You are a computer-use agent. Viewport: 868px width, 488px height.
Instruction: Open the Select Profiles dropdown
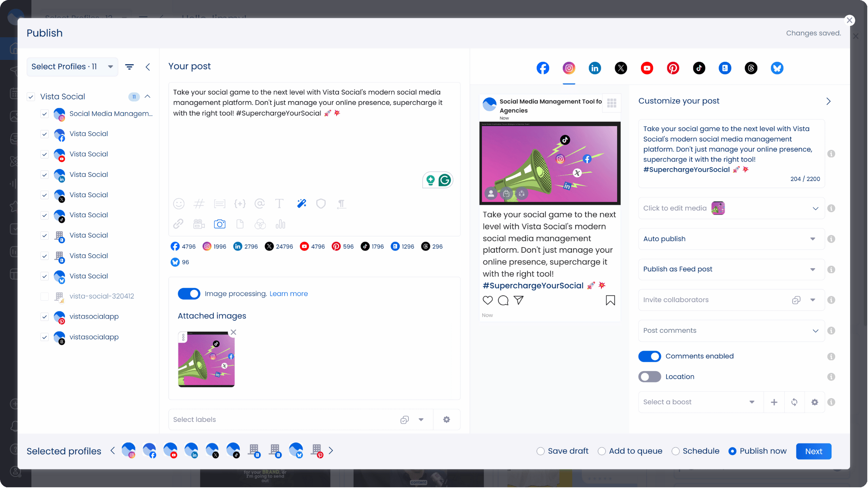[x=72, y=67]
